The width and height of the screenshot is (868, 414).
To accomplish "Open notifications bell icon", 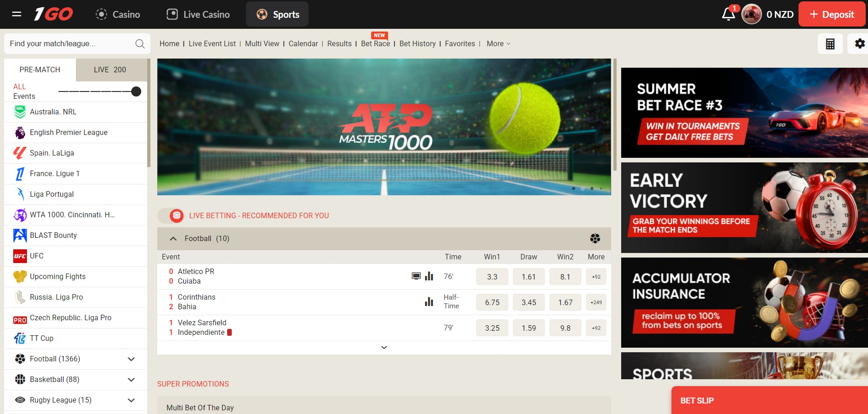I will [x=729, y=14].
